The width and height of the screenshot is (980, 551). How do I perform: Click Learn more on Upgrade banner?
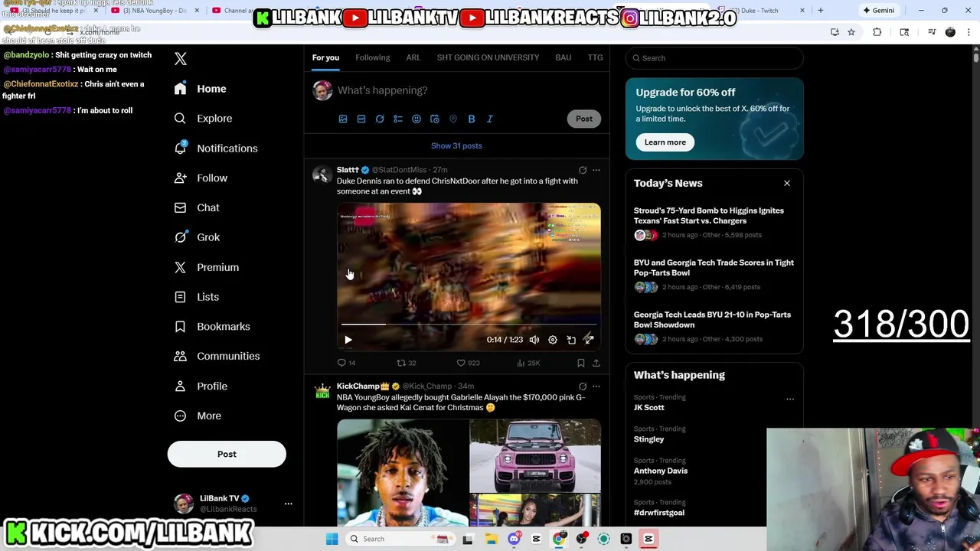point(665,142)
